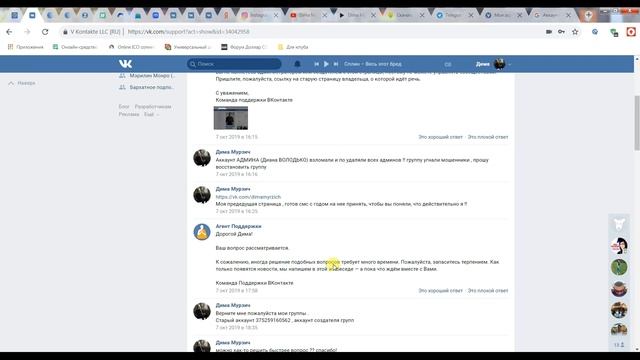
Task: Click the page vertical scrollbar thumb
Action: pyautogui.click(x=637, y=122)
